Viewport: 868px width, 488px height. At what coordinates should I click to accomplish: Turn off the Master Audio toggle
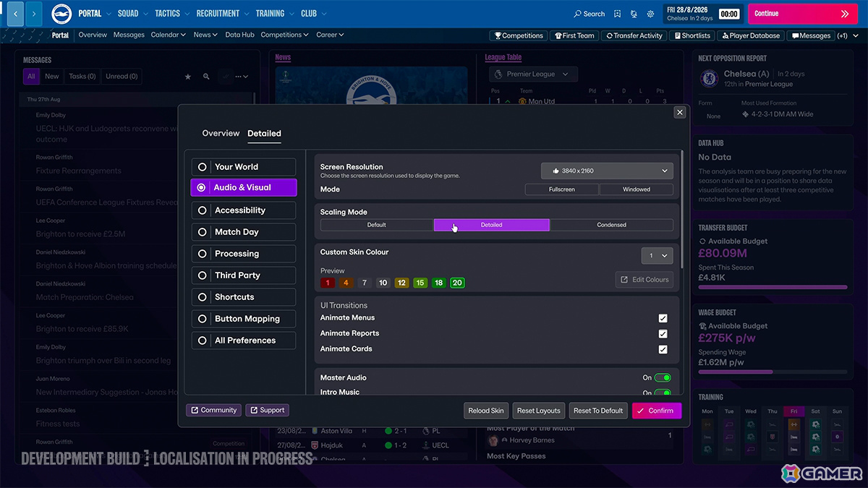663,377
